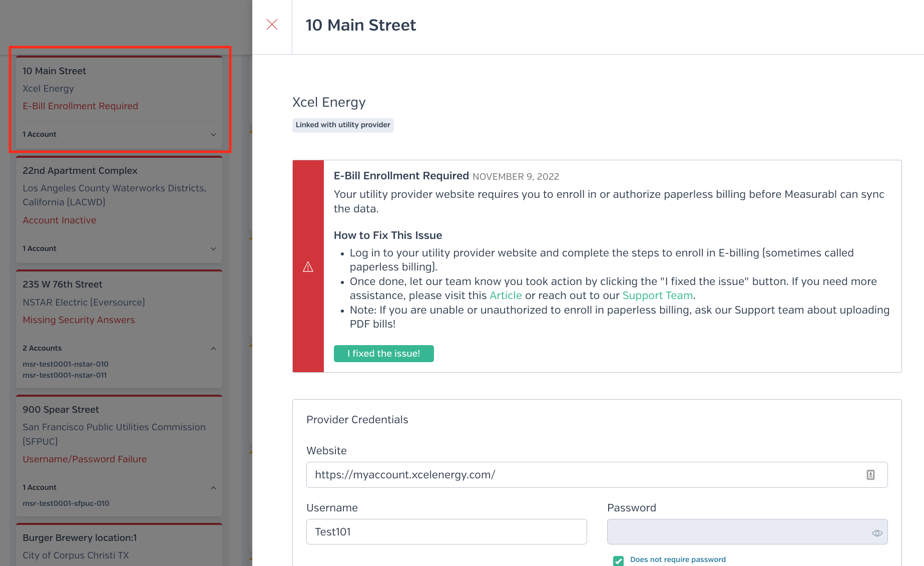
Task: Select the 900 Spear Street card title
Action: tap(61, 410)
